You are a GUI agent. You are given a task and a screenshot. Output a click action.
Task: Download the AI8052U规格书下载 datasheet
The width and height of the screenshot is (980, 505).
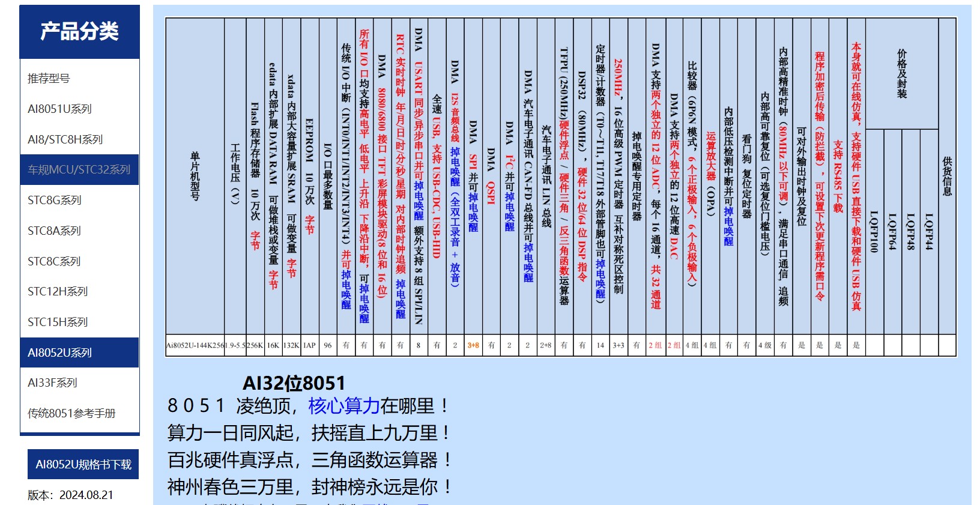point(83,465)
